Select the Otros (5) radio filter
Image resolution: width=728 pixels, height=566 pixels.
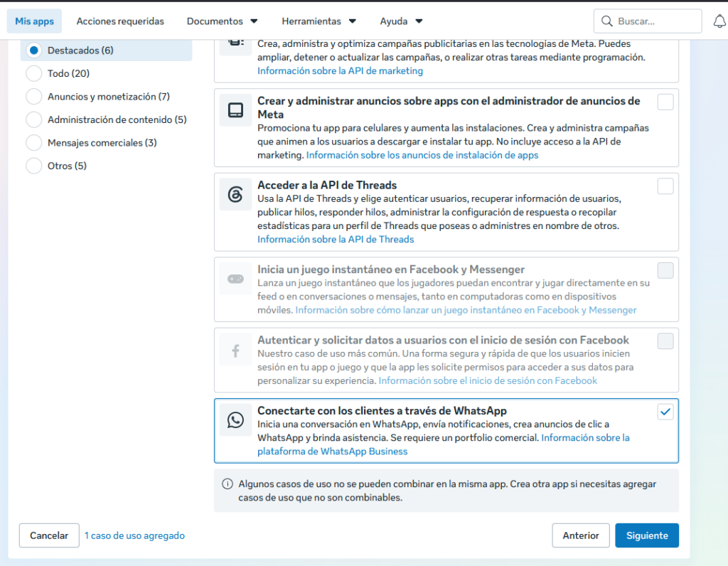pyautogui.click(x=34, y=166)
